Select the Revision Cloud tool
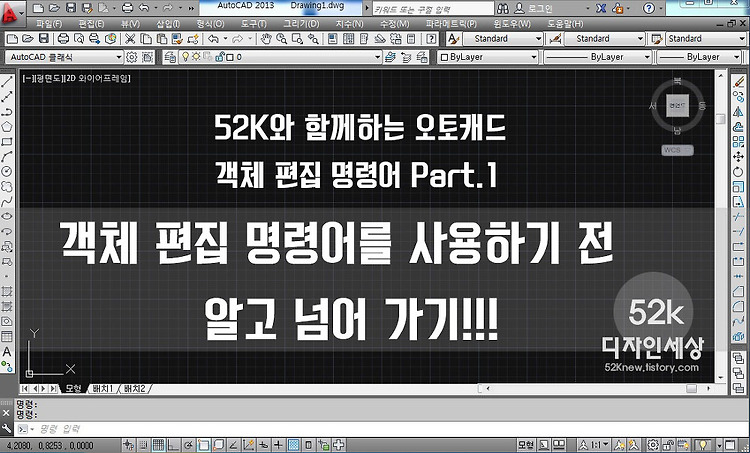Image resolution: width=750 pixels, height=453 pixels. pos(7,186)
